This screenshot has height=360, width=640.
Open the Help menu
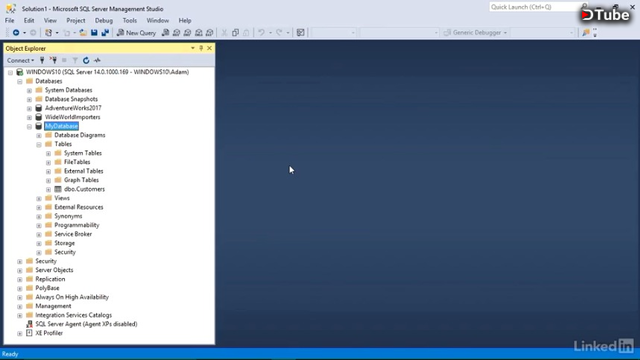tap(185, 20)
